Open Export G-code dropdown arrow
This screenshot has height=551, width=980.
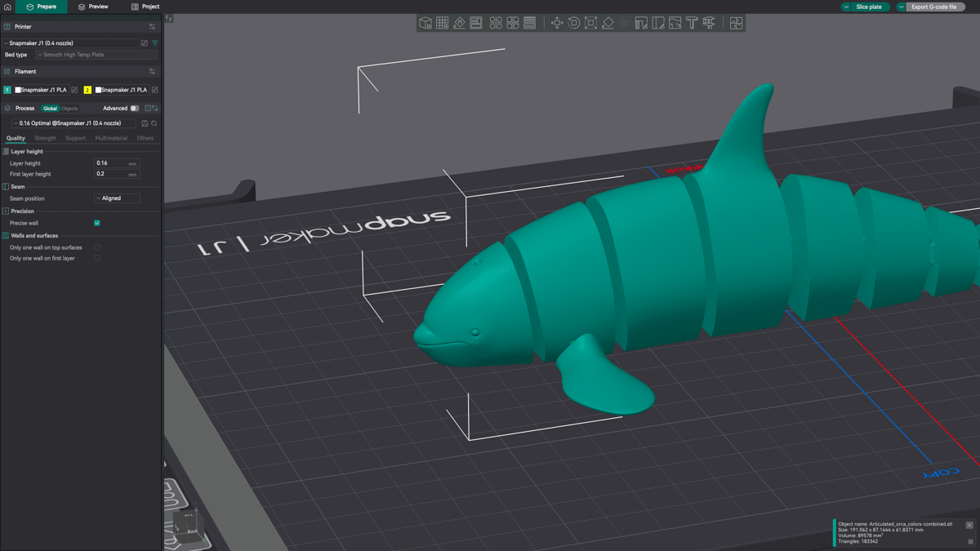[x=902, y=7]
